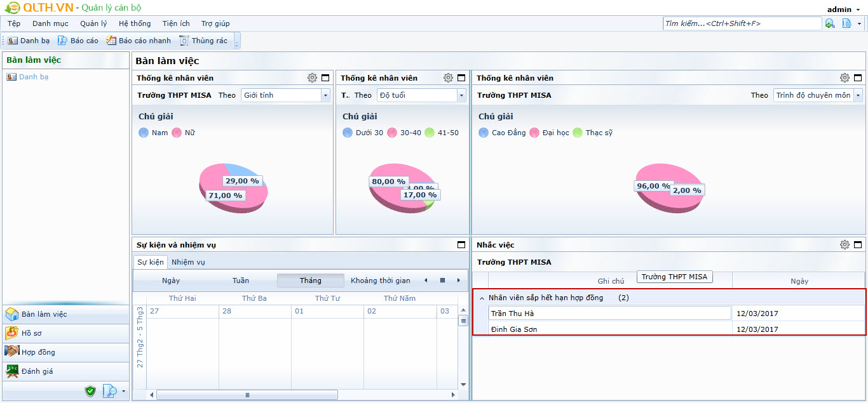The width and height of the screenshot is (868, 403).
Task: Open Danh bạ from the toolbar
Action: (x=29, y=41)
